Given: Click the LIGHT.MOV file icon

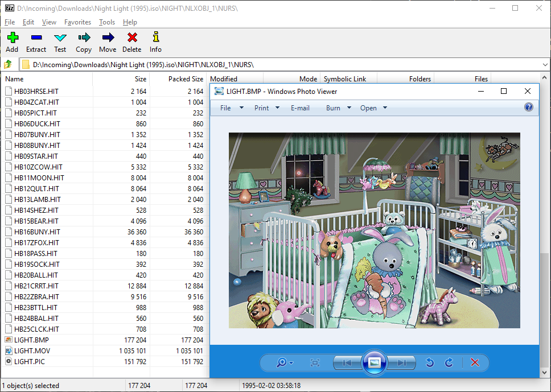Looking at the screenshot, I should click(x=9, y=350).
